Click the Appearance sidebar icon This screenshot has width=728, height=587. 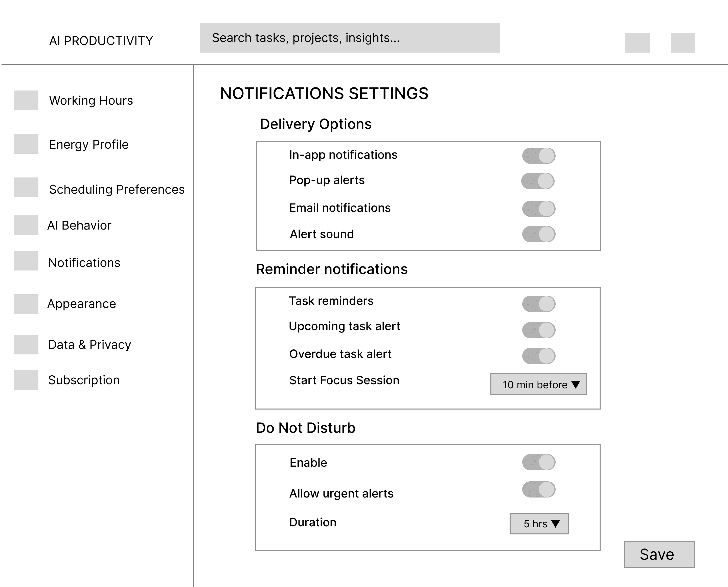[26, 304]
